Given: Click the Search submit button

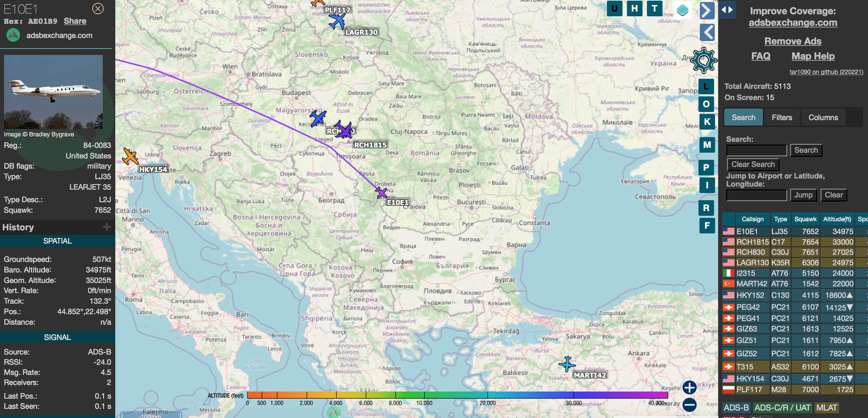Looking at the screenshot, I should point(806,150).
